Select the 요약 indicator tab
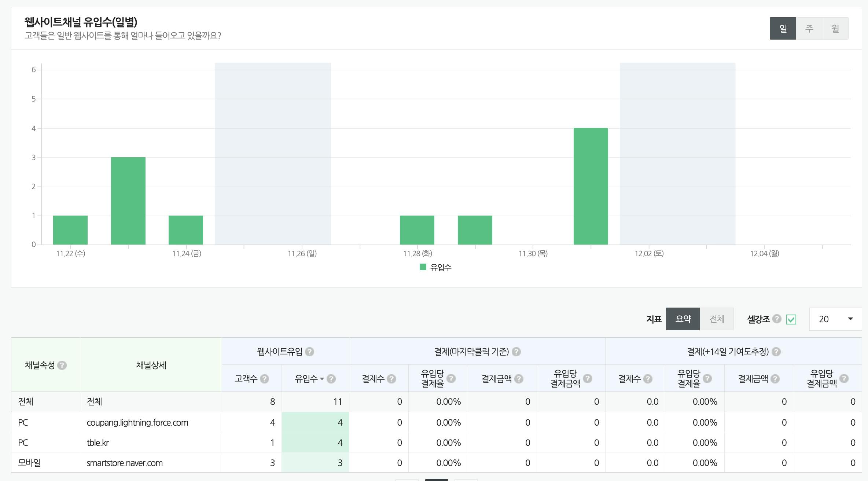This screenshot has width=868, height=481. pyautogui.click(x=683, y=319)
